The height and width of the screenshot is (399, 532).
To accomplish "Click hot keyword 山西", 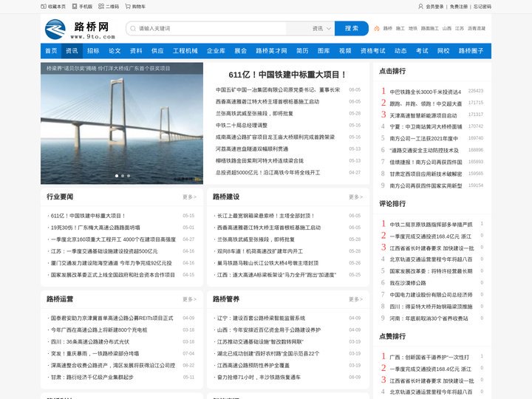I will tap(447, 29).
